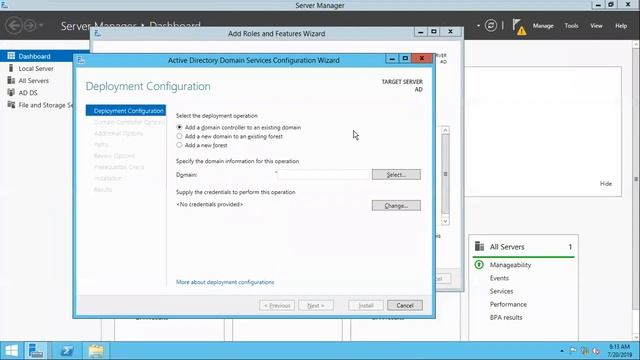Screen dimensions: 640x360
Task: Click Hide in the welcome tile
Action: pos(606,184)
